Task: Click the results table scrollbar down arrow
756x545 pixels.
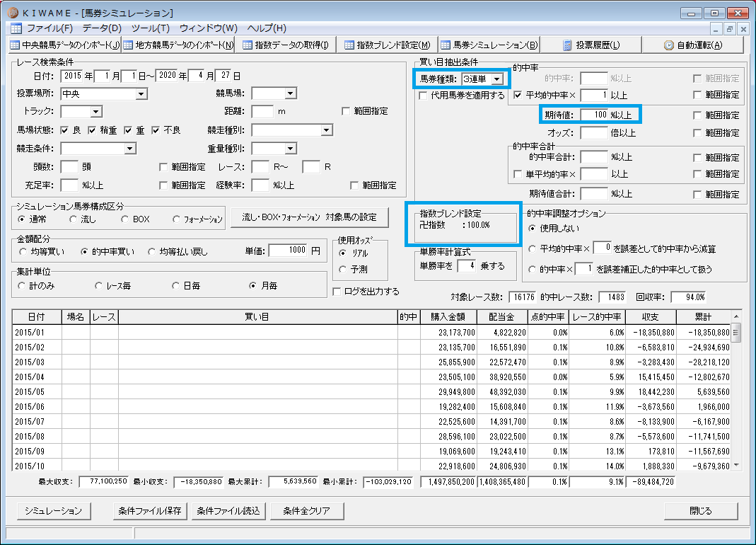Action: click(736, 465)
